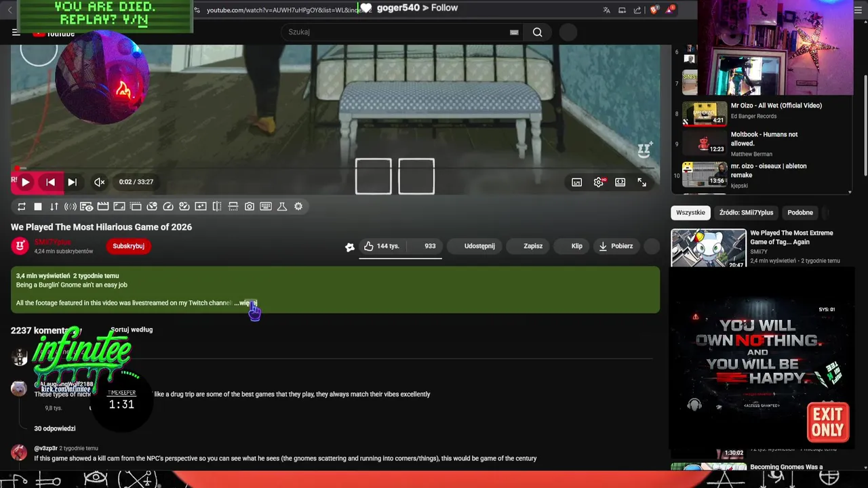Click the Pobierz download button

pyautogui.click(x=616, y=246)
